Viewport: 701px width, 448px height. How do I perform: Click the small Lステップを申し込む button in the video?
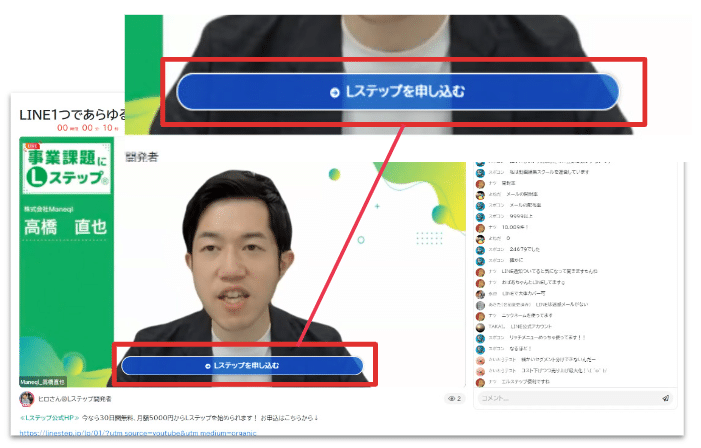(242, 365)
